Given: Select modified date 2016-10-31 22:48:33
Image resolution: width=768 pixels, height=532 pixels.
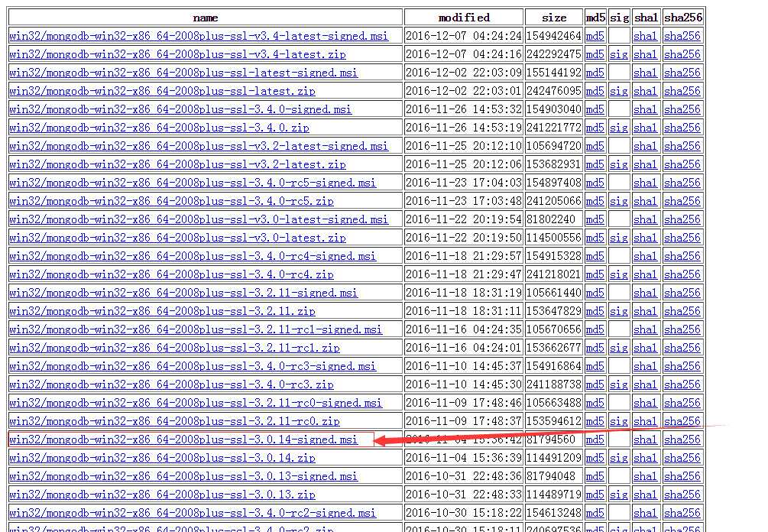Looking at the screenshot, I should (x=464, y=495).
